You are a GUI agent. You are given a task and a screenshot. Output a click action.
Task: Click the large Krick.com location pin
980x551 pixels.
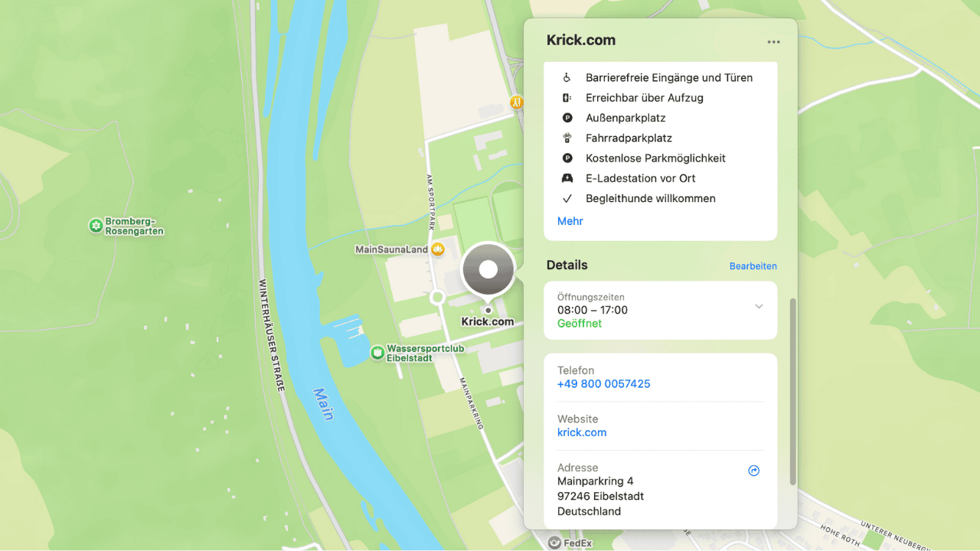[488, 269]
